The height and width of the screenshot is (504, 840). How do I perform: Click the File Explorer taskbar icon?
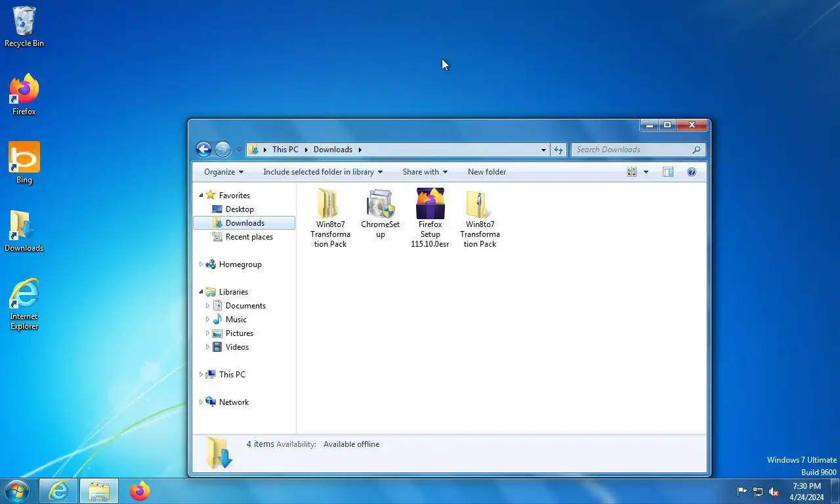[x=99, y=491]
